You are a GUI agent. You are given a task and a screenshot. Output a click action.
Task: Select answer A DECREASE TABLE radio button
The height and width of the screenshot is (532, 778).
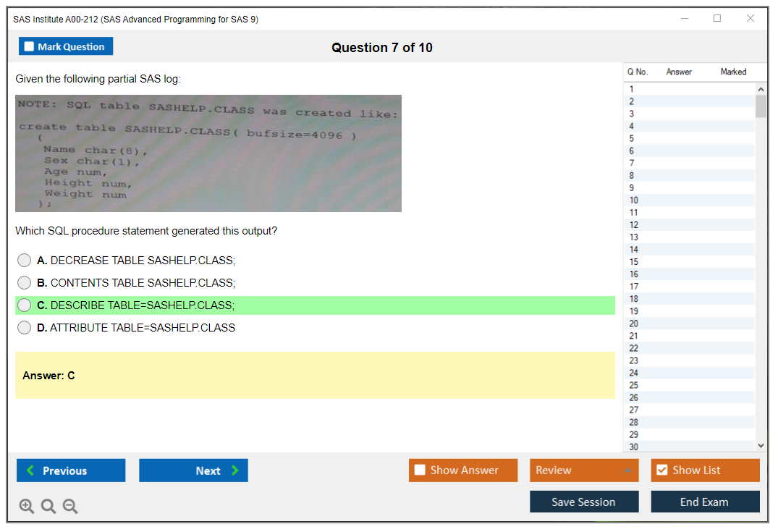click(25, 261)
